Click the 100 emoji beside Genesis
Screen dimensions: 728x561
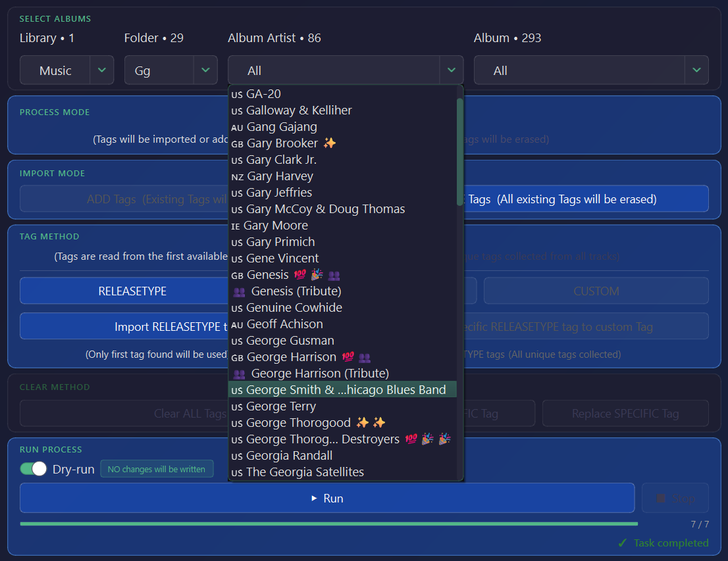click(x=300, y=275)
